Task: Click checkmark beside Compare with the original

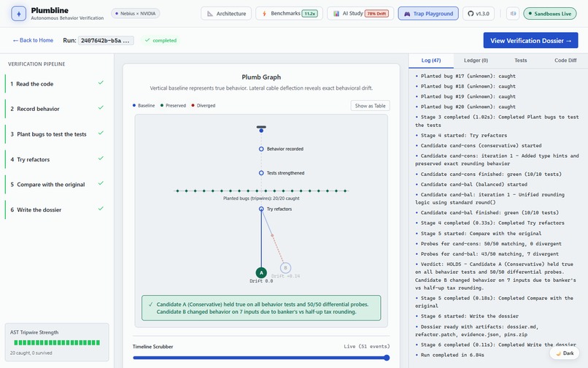Action: (x=101, y=183)
